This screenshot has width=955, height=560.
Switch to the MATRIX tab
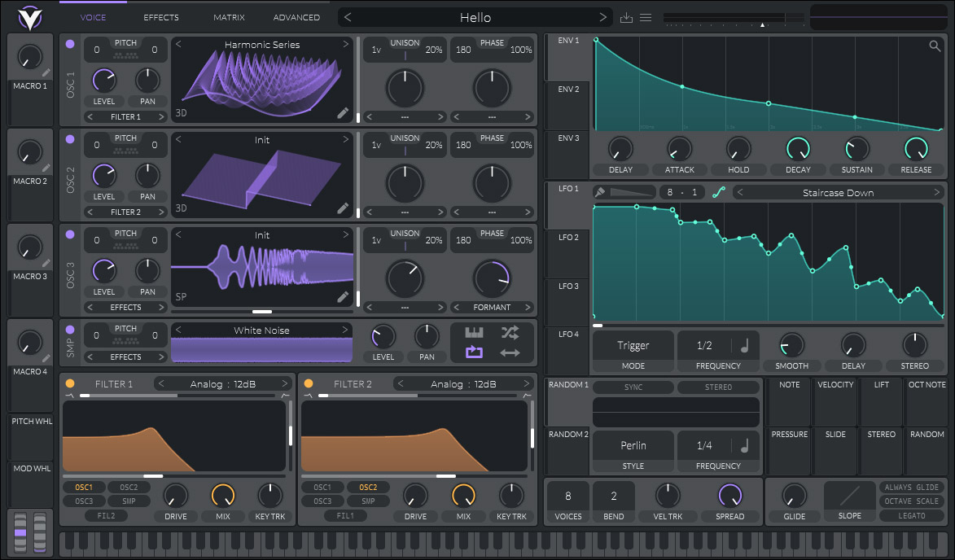(229, 17)
